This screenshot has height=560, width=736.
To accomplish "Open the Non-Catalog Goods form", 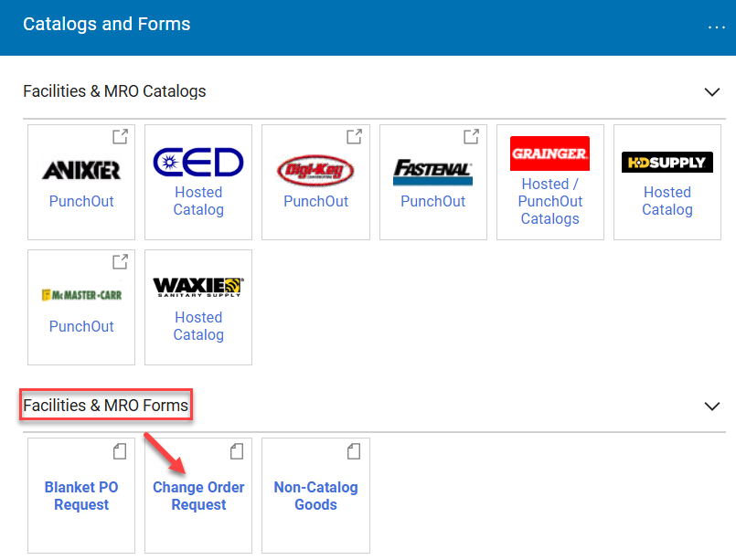I will pyautogui.click(x=315, y=496).
